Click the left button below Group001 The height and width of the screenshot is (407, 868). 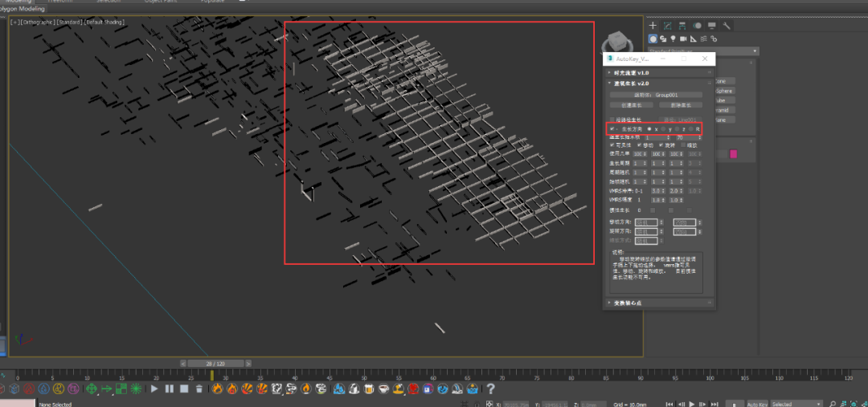click(x=632, y=105)
